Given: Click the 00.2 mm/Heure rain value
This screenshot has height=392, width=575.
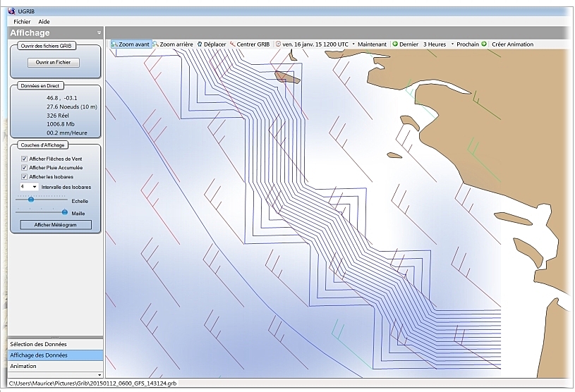Looking at the screenshot, I should coord(67,133).
